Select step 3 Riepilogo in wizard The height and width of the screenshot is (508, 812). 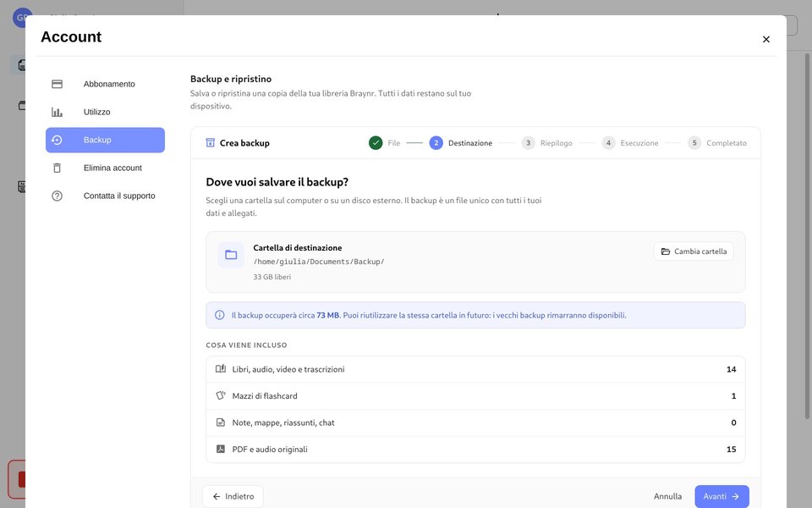pyautogui.click(x=547, y=142)
